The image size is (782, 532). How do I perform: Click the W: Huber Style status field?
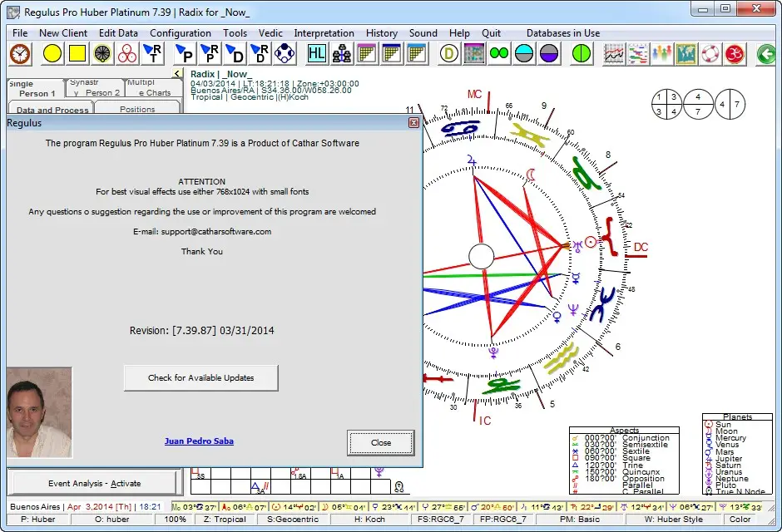coord(673,519)
